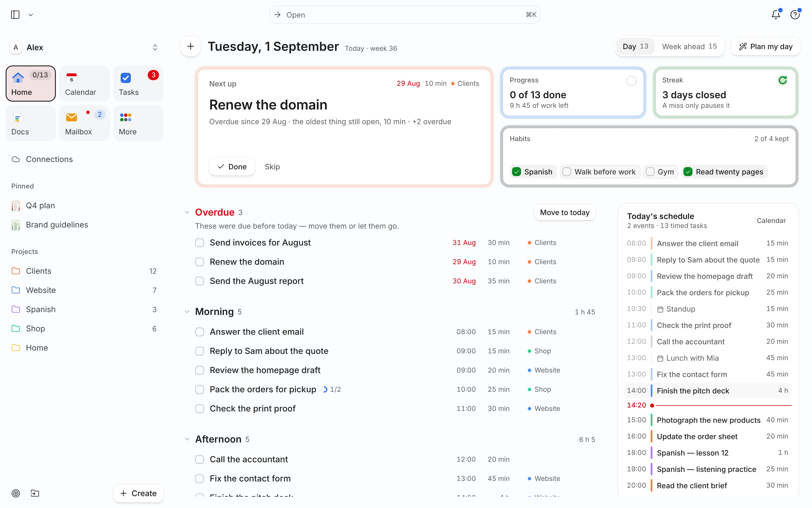This screenshot has height=508, width=812.
Task: Open the Alex workspace switcher
Action: pos(84,47)
